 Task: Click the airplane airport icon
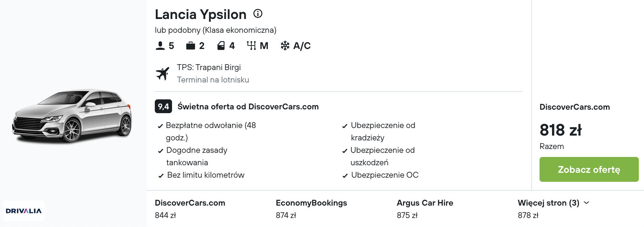pos(163,73)
